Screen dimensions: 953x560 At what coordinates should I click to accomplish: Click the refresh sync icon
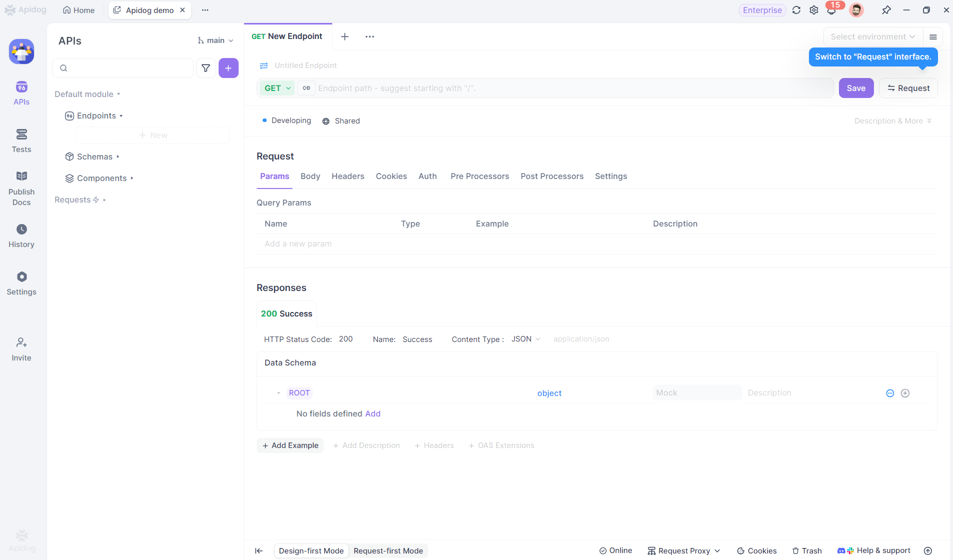[x=796, y=10]
